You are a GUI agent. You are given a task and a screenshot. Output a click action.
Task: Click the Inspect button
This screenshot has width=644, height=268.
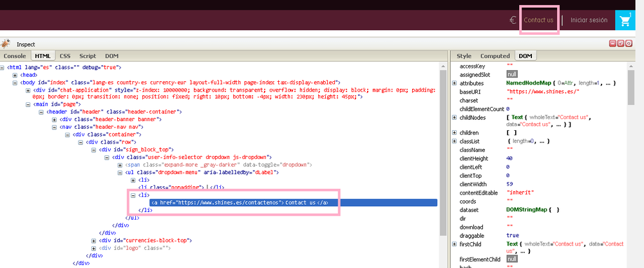(26, 44)
